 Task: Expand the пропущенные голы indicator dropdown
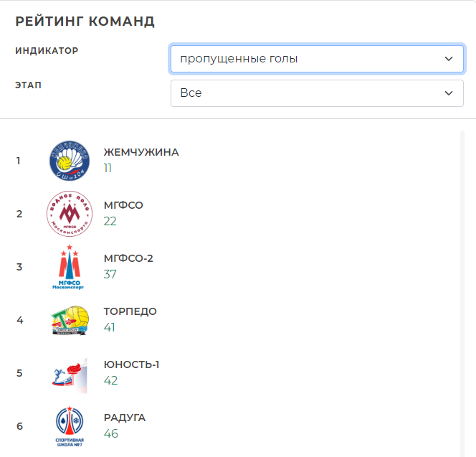(317, 59)
